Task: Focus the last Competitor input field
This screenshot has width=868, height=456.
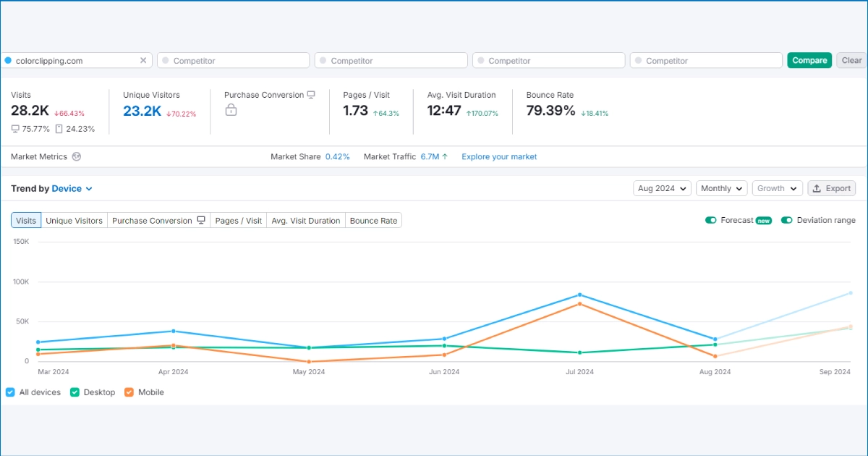Action: (x=706, y=61)
